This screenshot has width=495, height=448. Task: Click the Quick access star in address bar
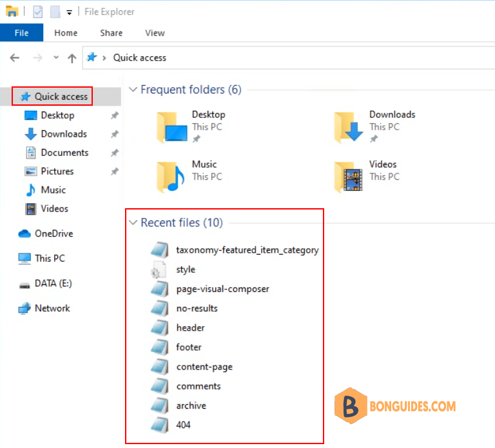(92, 57)
